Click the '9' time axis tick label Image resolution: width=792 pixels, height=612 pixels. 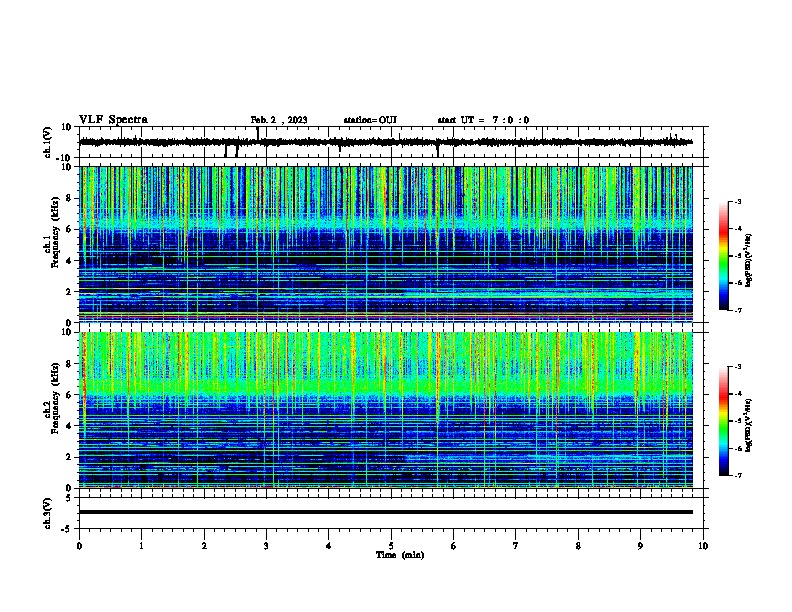tap(640, 546)
